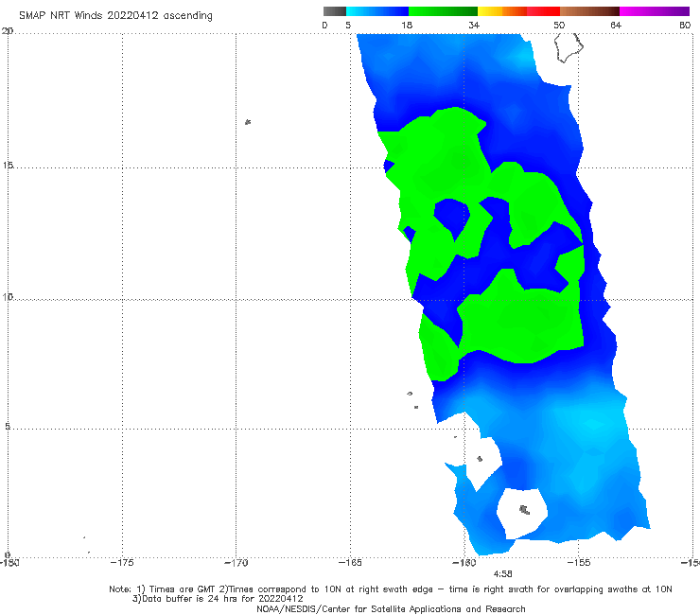Click the title 'SMAP NRT Winds 20220412 ascending'

click(x=115, y=16)
